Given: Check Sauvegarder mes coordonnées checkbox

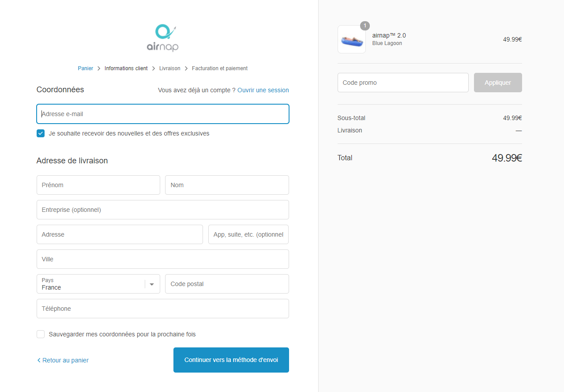Looking at the screenshot, I should pos(41,334).
